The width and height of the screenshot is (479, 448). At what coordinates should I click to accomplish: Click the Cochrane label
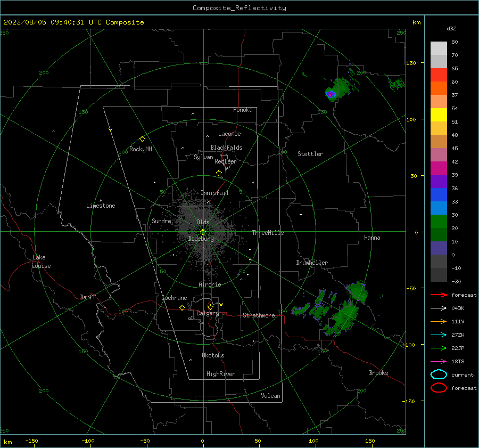click(174, 298)
